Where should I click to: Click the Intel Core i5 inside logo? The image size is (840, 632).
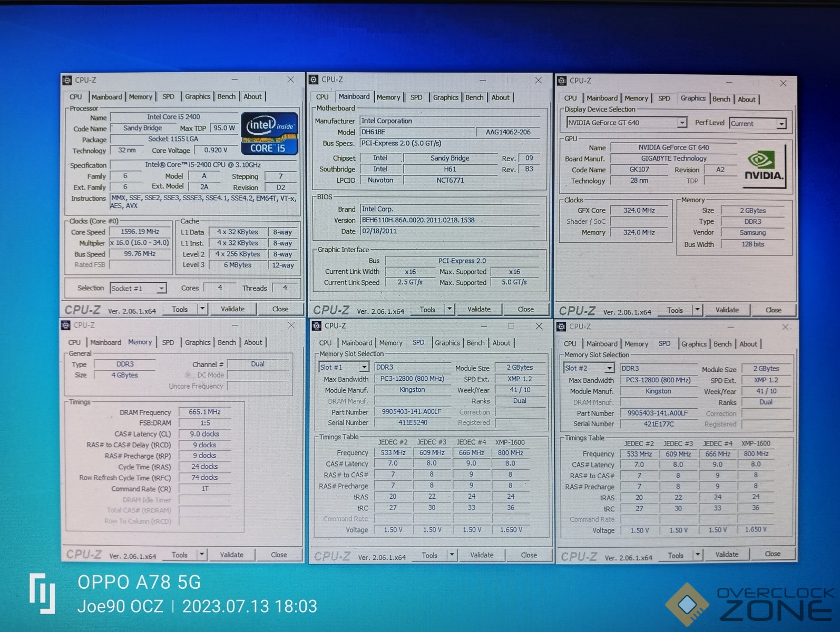click(x=270, y=133)
